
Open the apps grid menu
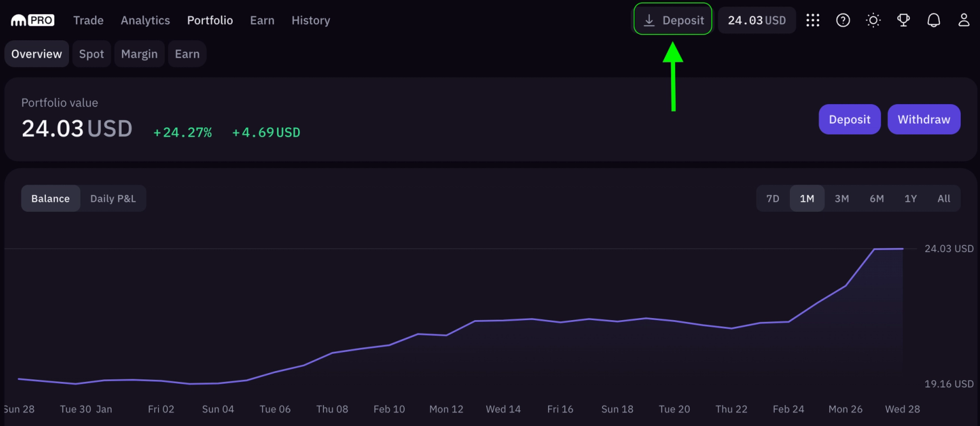click(x=812, y=20)
